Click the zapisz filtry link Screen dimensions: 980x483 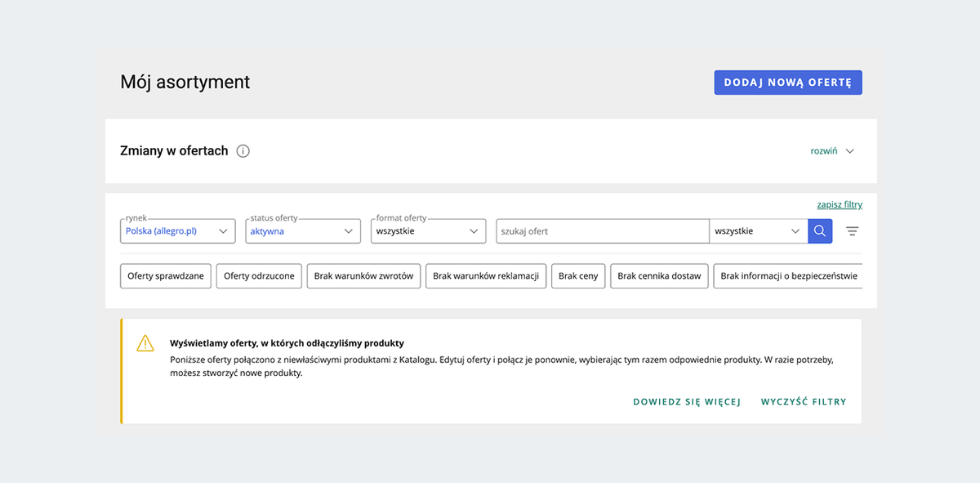pyautogui.click(x=840, y=205)
